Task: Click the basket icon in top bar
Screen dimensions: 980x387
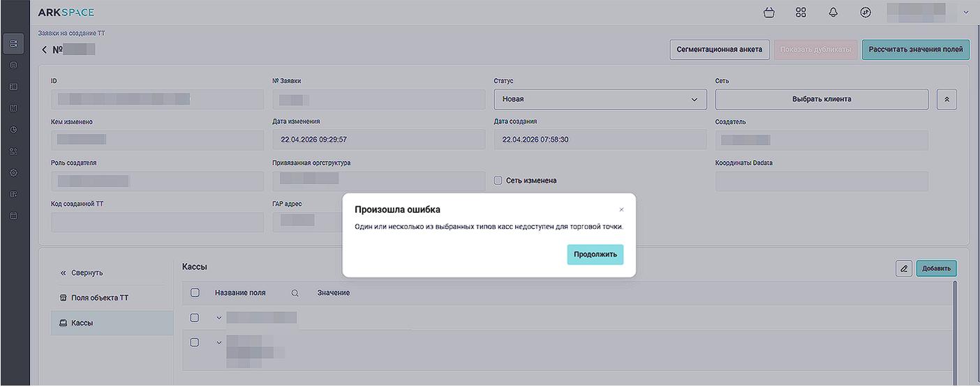Action: click(x=769, y=13)
